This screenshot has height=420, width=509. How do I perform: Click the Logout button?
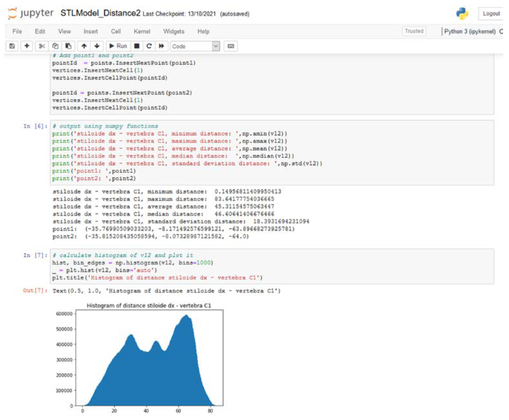pyautogui.click(x=491, y=14)
